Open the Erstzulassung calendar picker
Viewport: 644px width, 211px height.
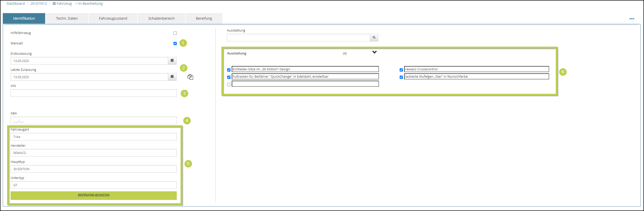click(172, 61)
